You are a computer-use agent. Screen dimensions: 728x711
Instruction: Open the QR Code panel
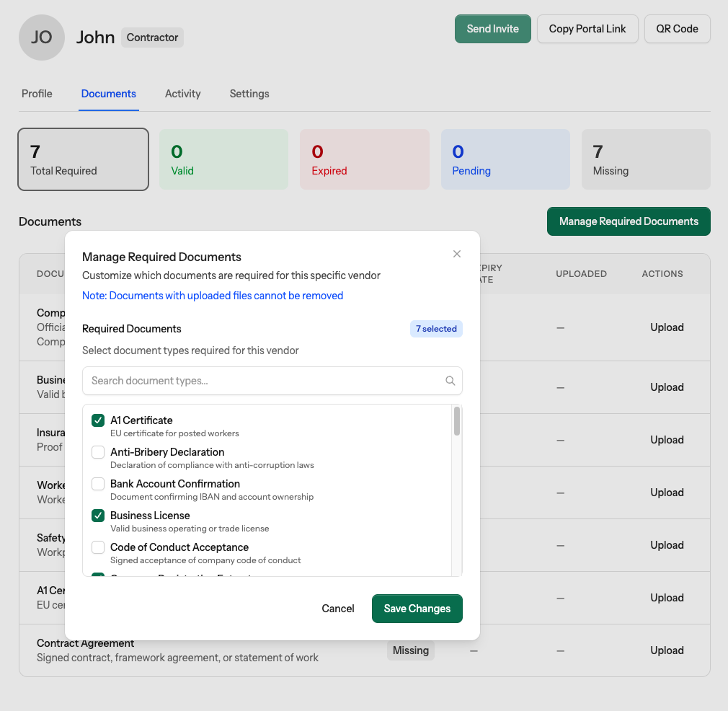tap(677, 29)
